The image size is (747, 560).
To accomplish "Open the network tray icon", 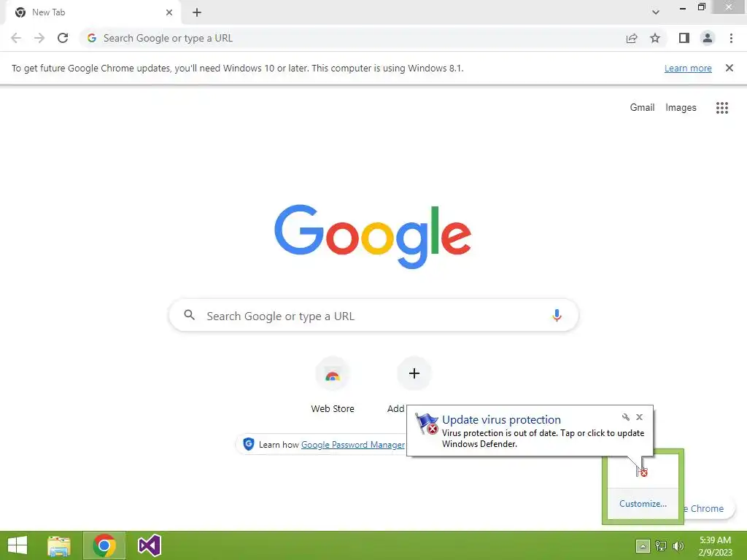I will [x=661, y=546].
